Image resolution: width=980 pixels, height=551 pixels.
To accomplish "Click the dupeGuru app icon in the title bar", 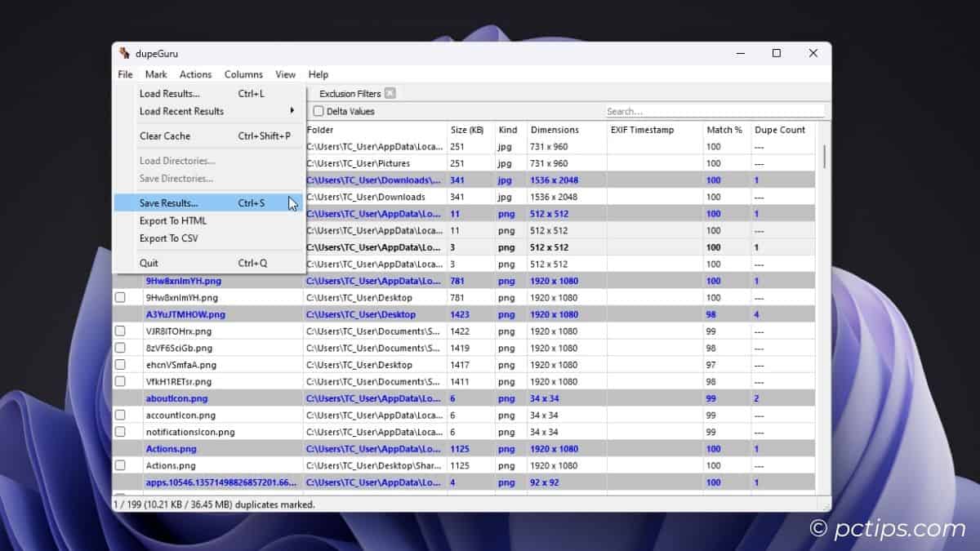I will tap(124, 53).
